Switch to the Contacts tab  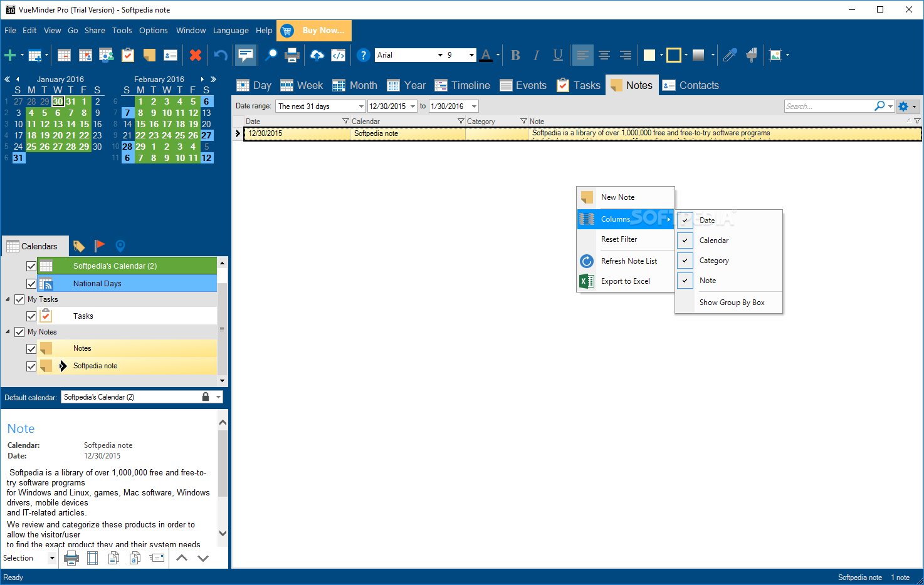tap(691, 85)
